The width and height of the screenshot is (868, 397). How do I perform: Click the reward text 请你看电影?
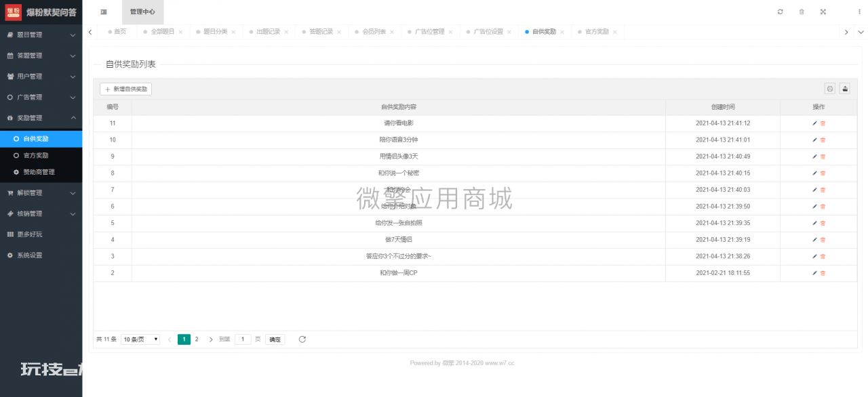[399, 123]
